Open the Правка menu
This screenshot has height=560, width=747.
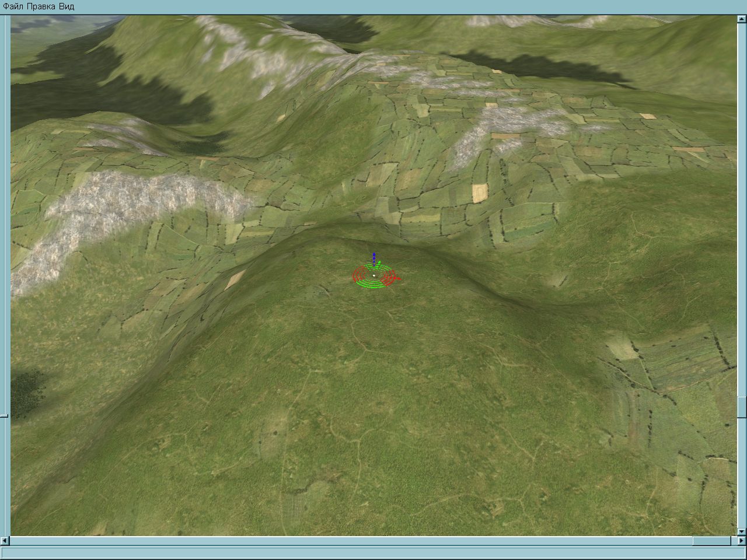[41, 6]
